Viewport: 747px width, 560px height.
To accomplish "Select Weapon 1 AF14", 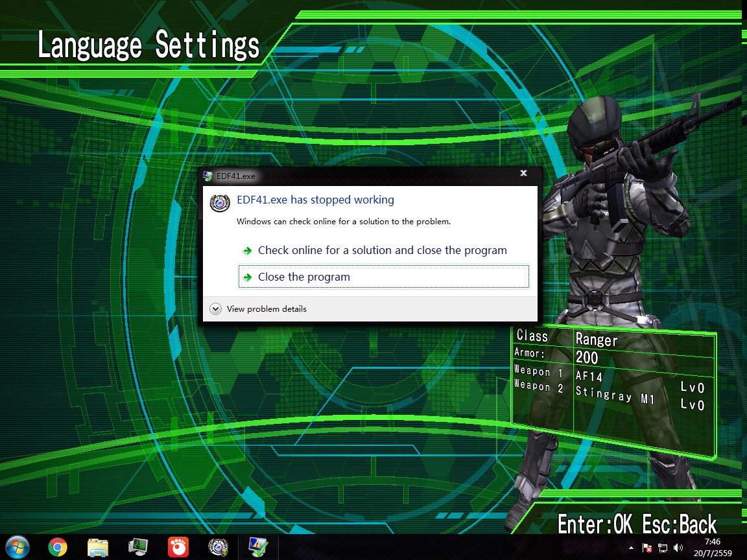I will coord(589,376).
